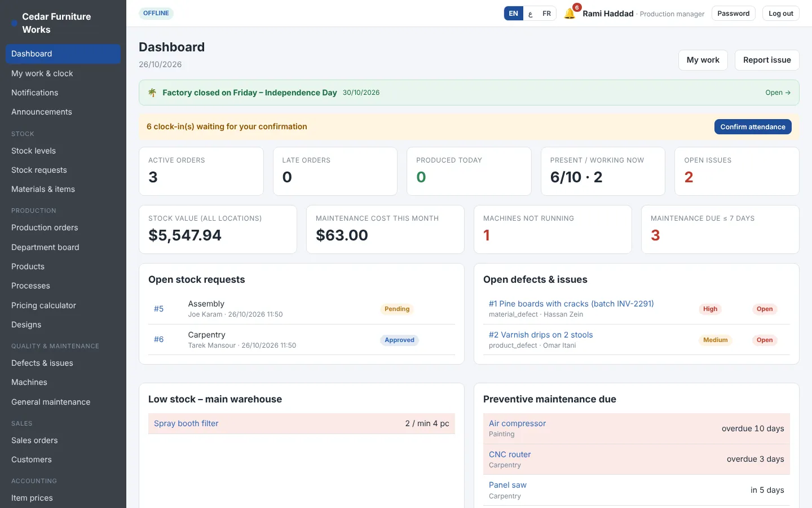The image size is (812, 508).
Task: Log out of the session
Action: click(x=780, y=14)
